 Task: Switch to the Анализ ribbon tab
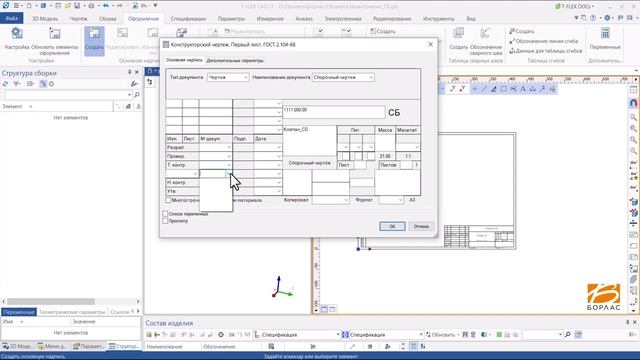304,19
